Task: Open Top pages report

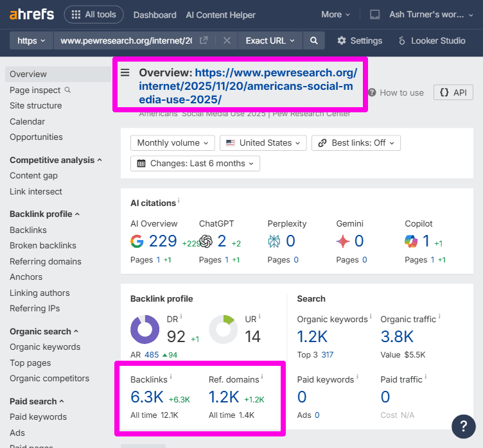Action: point(30,363)
